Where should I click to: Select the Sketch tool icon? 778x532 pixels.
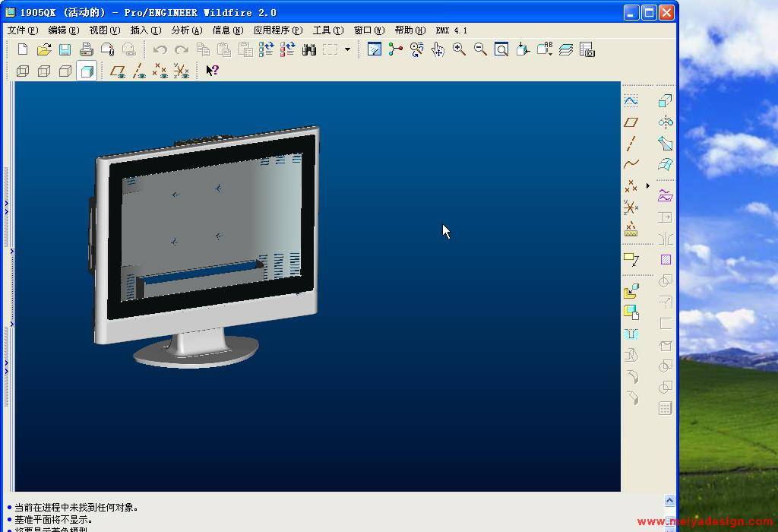(631, 101)
